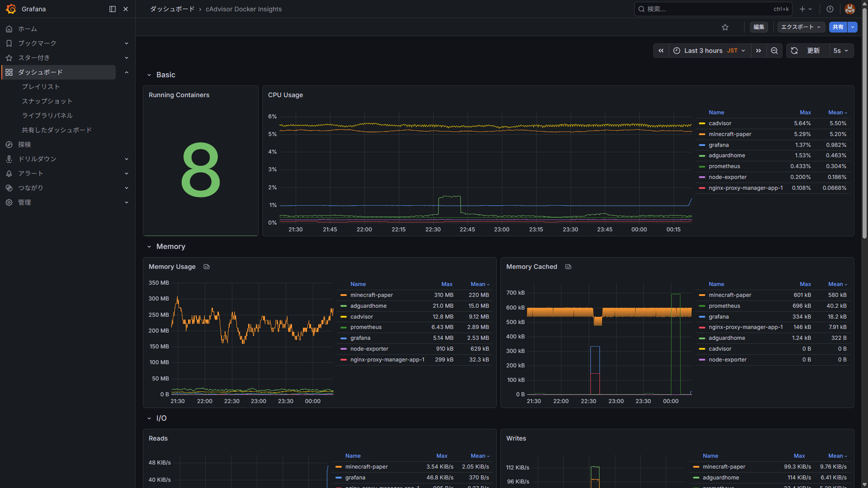Open ライブラリパネル in sidebar
The image size is (868, 488).
(x=47, y=116)
